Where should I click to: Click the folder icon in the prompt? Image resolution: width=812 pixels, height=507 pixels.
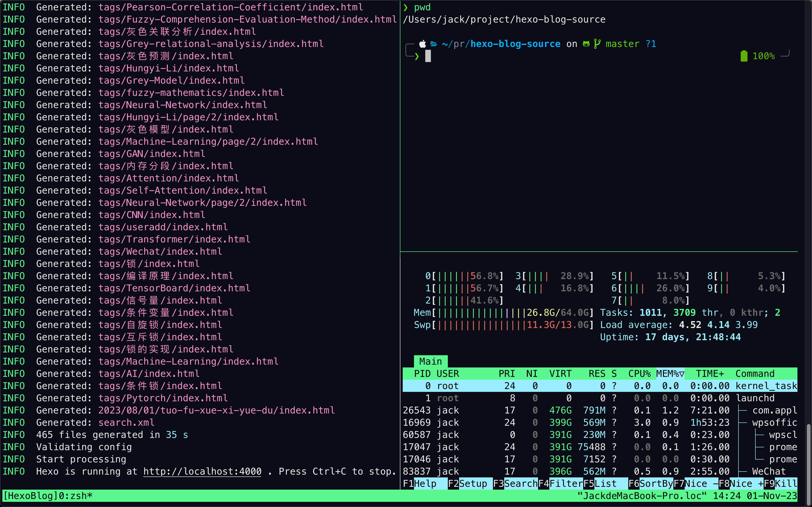(x=434, y=44)
